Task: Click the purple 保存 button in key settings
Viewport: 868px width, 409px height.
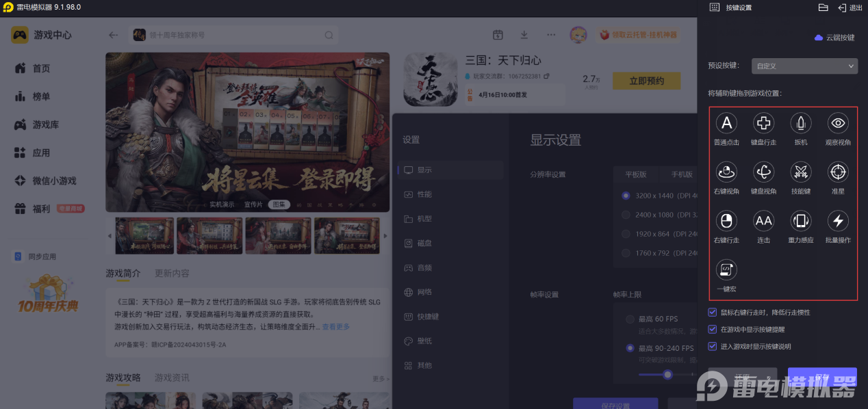Action: (x=822, y=377)
